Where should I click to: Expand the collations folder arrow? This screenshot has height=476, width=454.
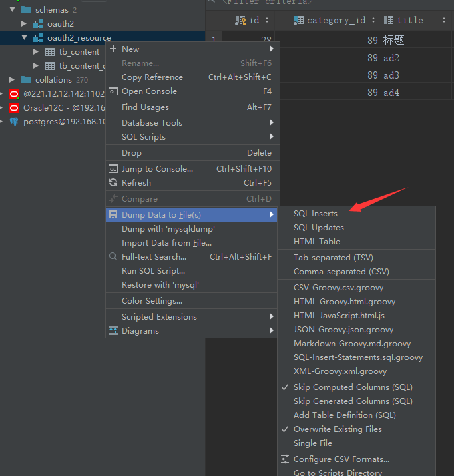coord(12,79)
